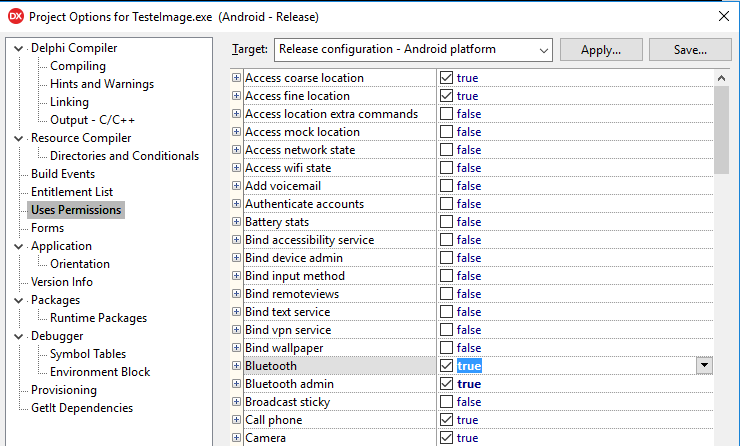Select the Bind input method row label
The height and width of the screenshot is (446, 740).
tap(294, 276)
